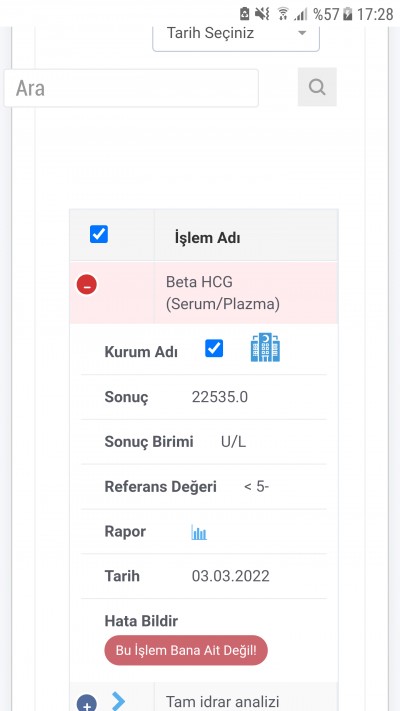The width and height of the screenshot is (400, 711).
Task: Uncheck the Kurum Adı checkbox
Action: (214, 348)
